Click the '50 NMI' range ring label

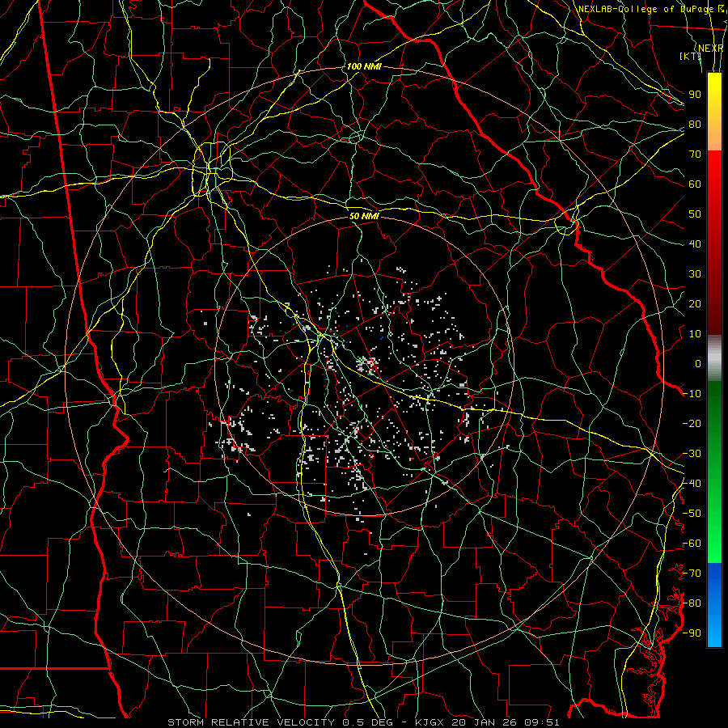[x=364, y=216]
